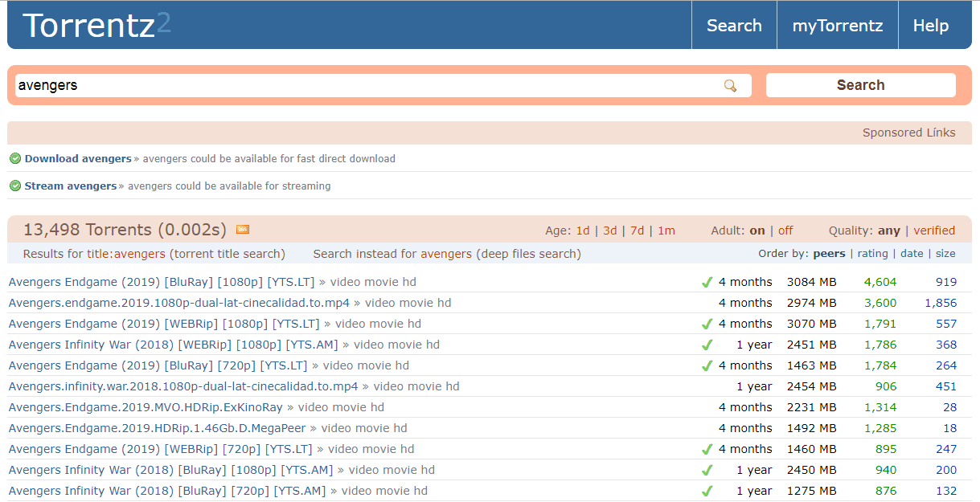Order results by peers
The image size is (980, 502).
point(830,254)
